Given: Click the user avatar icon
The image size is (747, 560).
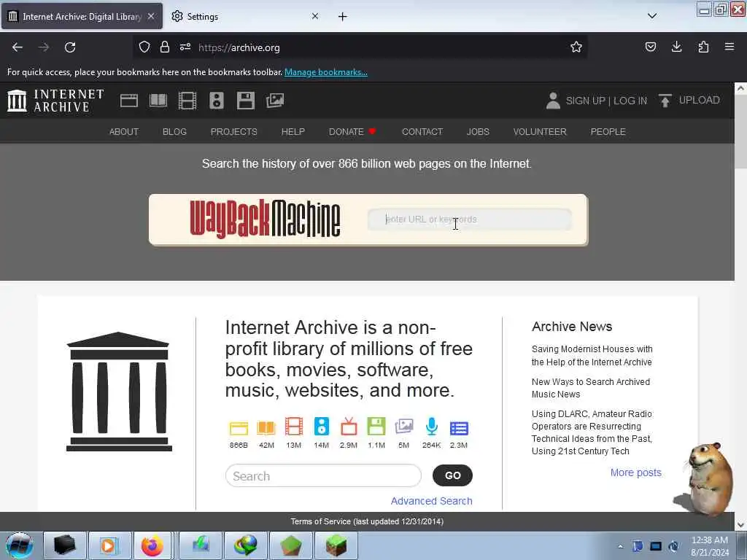Looking at the screenshot, I should click(x=553, y=101).
